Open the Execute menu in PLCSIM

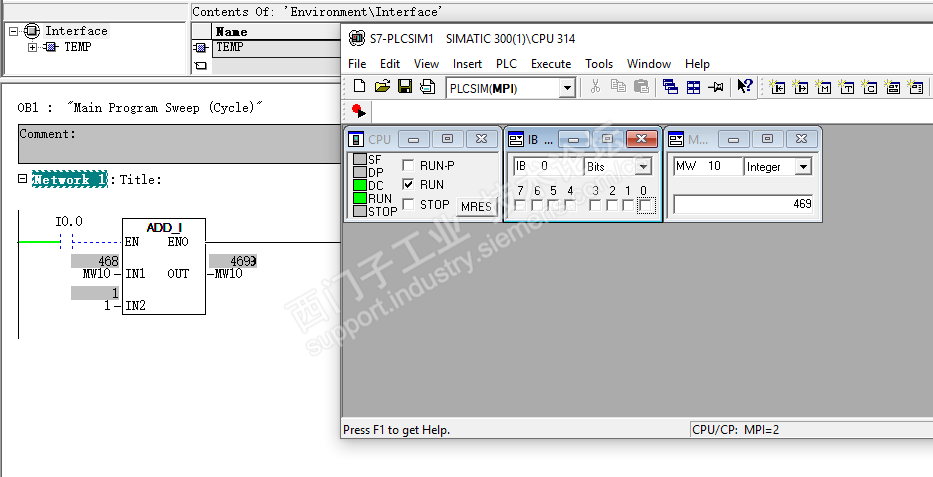click(551, 64)
